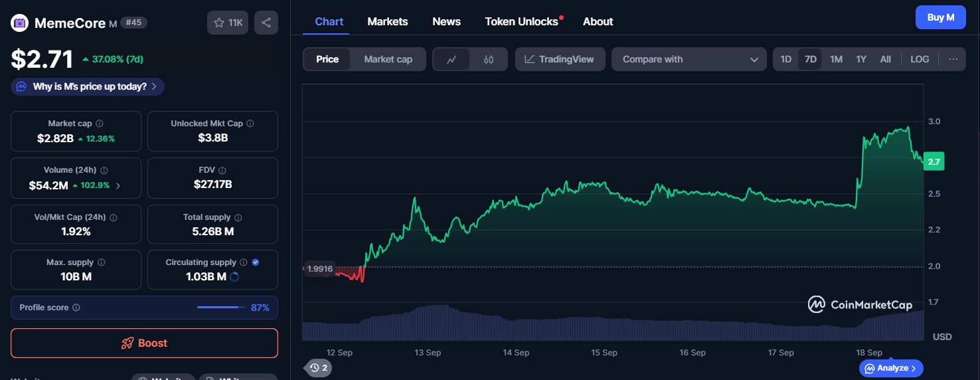Select the 1Y time range

(x=861, y=59)
